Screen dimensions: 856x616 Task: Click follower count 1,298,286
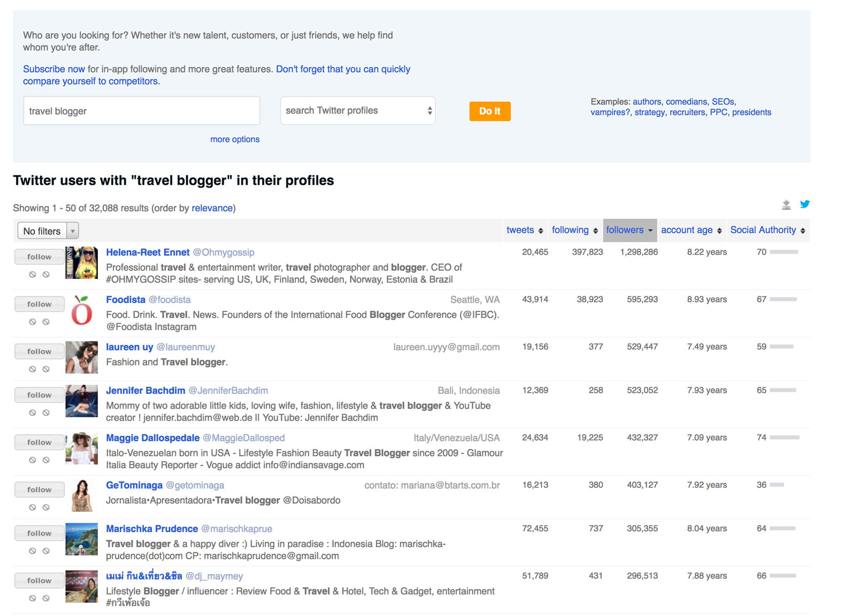coord(639,252)
